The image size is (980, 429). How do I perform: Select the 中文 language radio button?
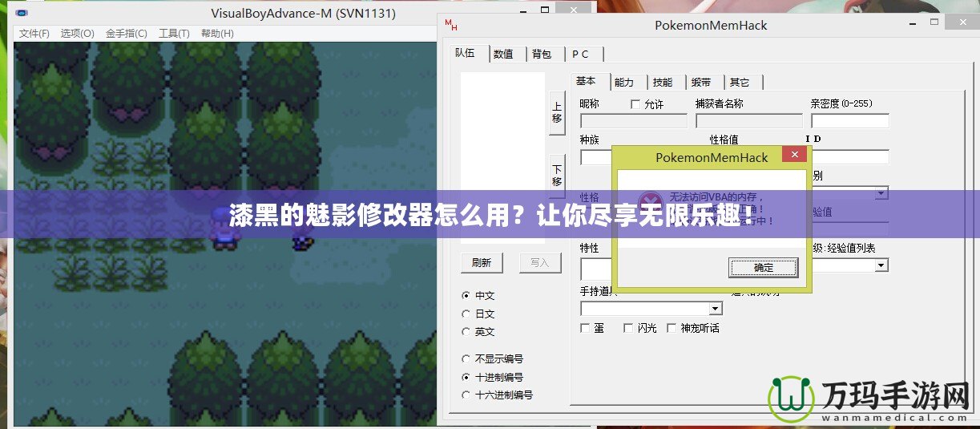tap(466, 296)
